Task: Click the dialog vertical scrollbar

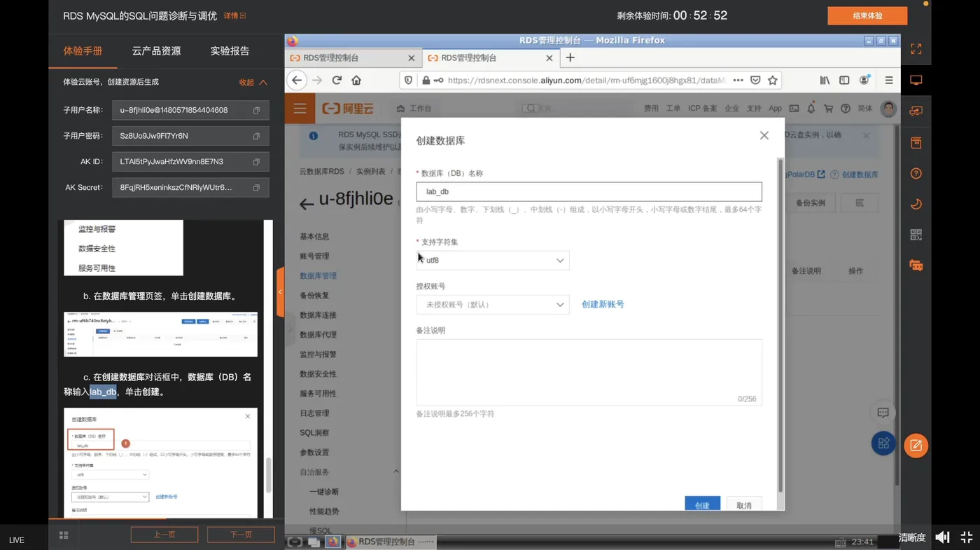Action: [780, 324]
